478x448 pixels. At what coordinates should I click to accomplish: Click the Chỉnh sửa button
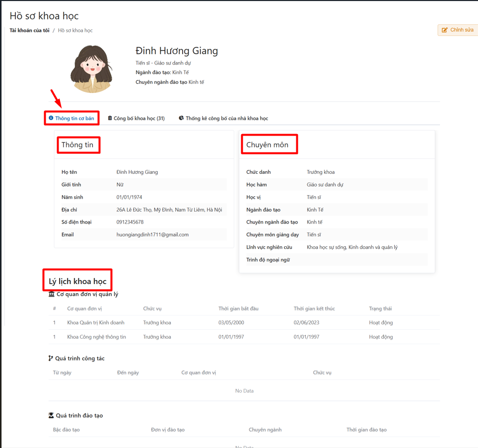coord(457,30)
